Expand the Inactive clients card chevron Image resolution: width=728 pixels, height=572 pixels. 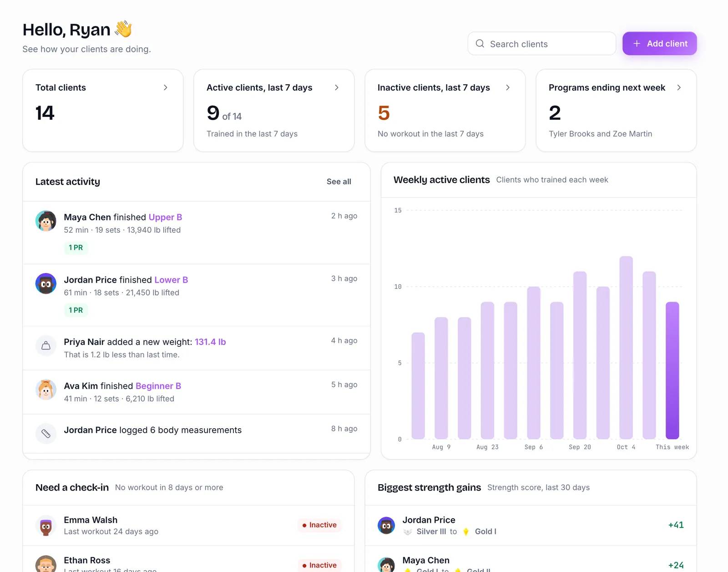pyautogui.click(x=508, y=87)
